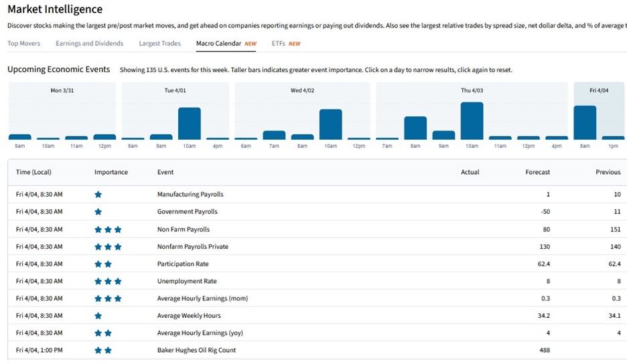This screenshot has height=364, width=627.
Task: Click the Baker Hughes forecast value 488
Action: [545, 350]
